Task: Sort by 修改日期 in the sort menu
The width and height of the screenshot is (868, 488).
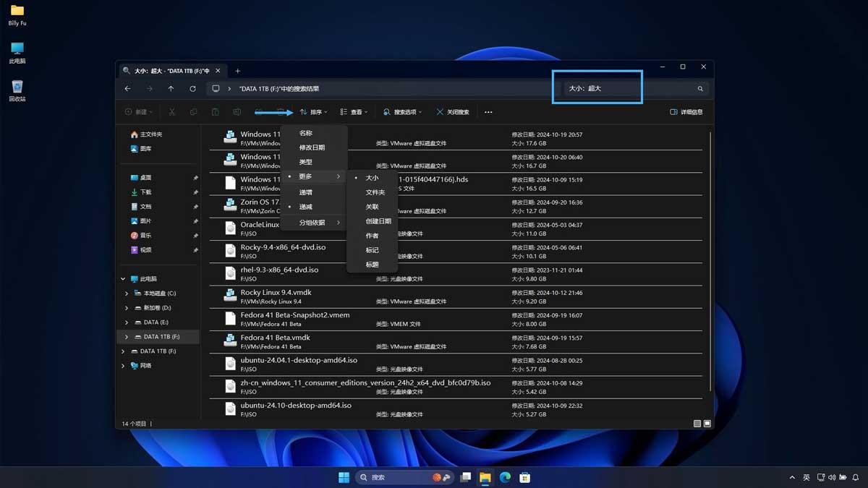Action: click(312, 147)
